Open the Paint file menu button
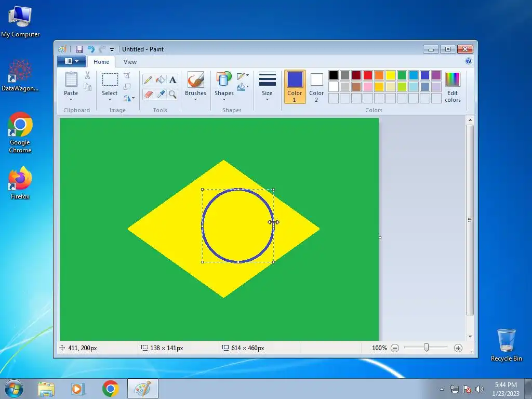This screenshot has height=399, width=532. pyautogui.click(x=72, y=61)
